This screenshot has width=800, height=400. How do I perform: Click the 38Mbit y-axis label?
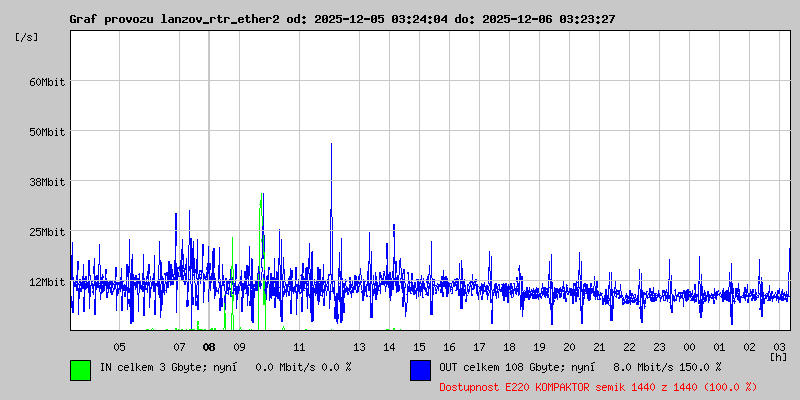pyautogui.click(x=47, y=181)
